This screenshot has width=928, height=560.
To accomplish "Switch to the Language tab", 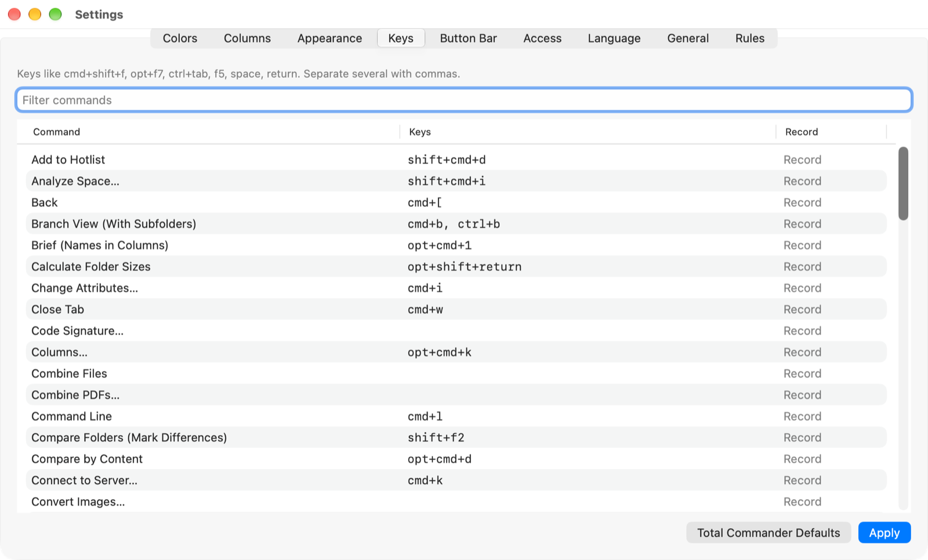I will pos(614,38).
